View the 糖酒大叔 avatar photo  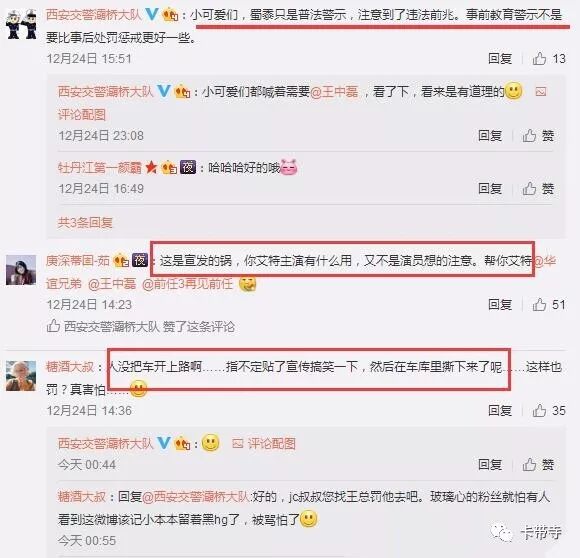point(21,376)
